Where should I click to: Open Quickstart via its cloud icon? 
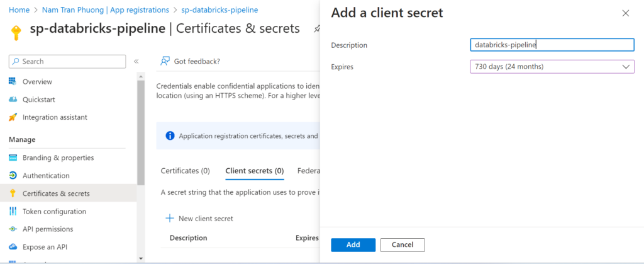[13, 100]
